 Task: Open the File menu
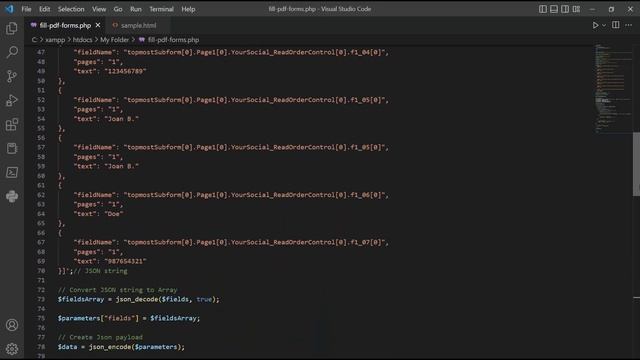[x=26, y=9]
